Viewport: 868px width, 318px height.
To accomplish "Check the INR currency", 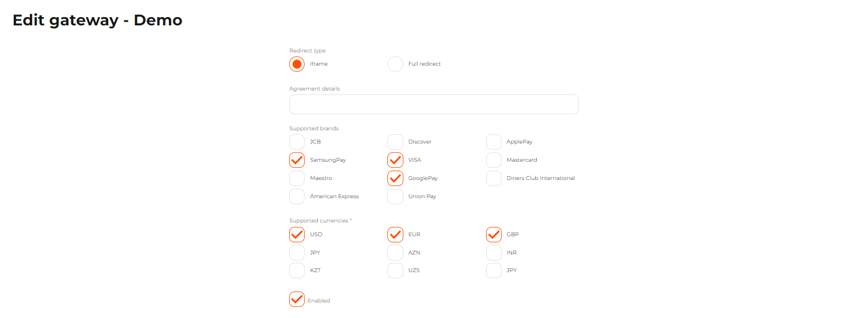I will pos(494,253).
